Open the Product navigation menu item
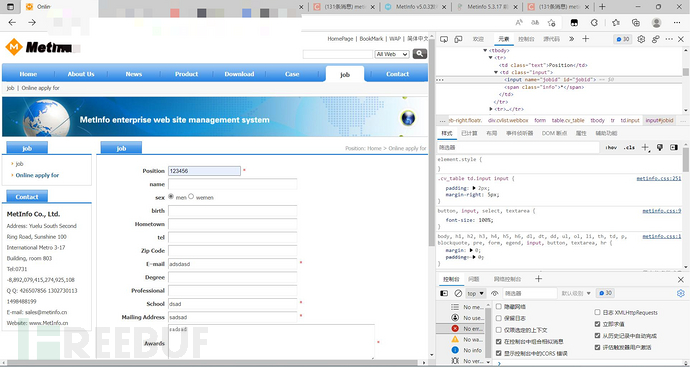Viewport: 690px width, 367px height. coord(187,74)
